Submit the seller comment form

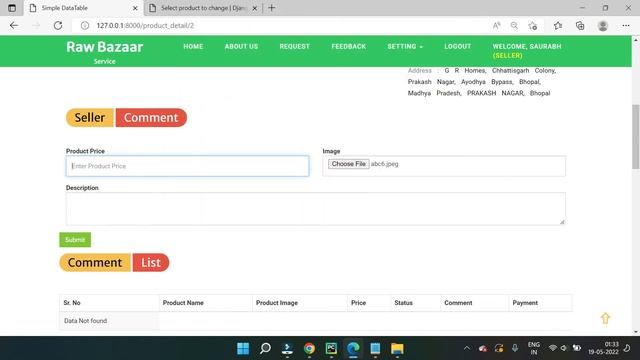[75, 240]
